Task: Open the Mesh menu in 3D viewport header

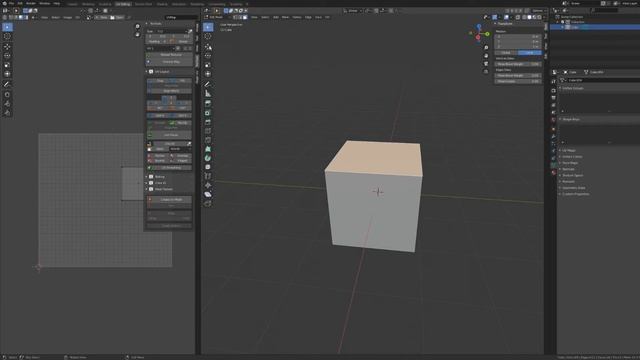Action: [285, 17]
